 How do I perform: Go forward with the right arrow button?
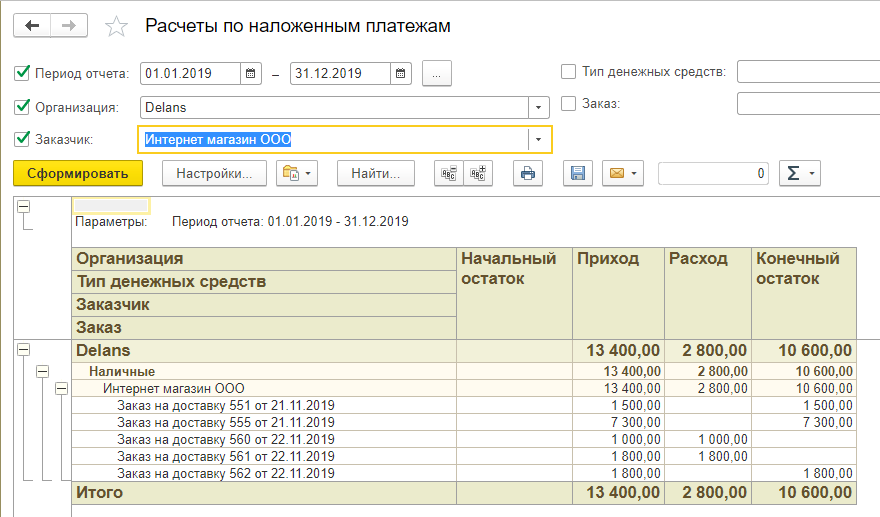pos(69,26)
